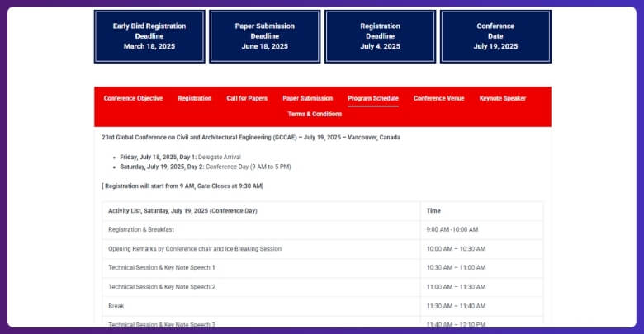The image size is (644, 334).
Task: Click the Gate Closes at 9:30 AM notice
Action: click(182, 186)
